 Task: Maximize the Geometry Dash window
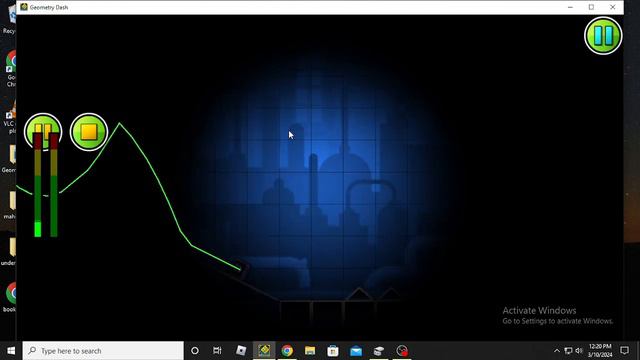[591, 7]
